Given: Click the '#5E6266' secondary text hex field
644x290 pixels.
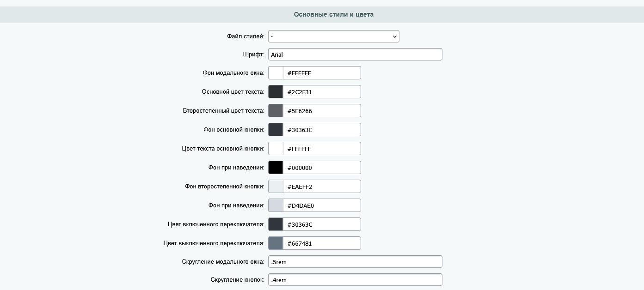Looking at the screenshot, I should [x=322, y=110].
